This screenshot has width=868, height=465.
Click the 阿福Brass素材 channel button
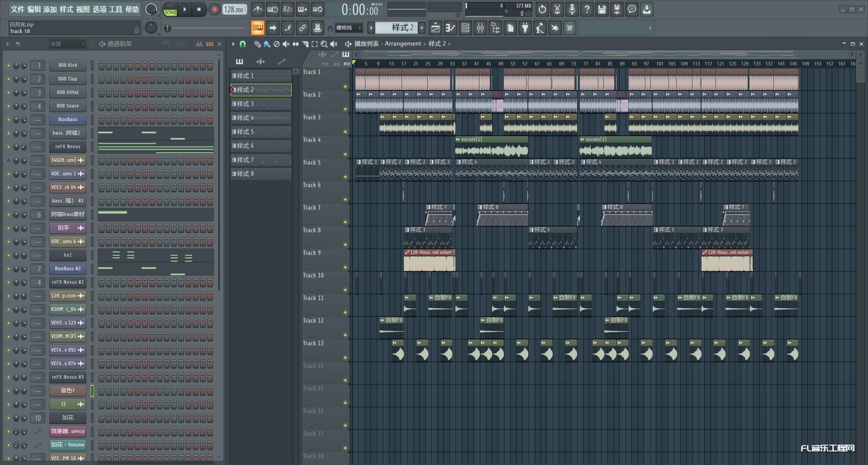(68, 215)
